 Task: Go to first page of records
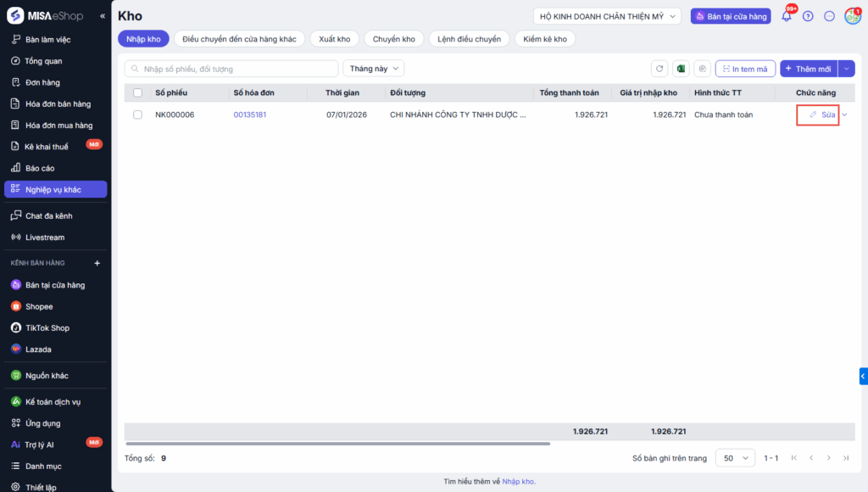pos(793,458)
